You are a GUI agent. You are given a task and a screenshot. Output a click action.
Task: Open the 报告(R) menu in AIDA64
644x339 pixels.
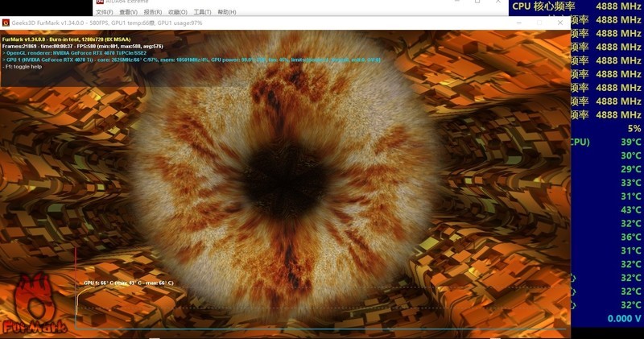click(153, 12)
